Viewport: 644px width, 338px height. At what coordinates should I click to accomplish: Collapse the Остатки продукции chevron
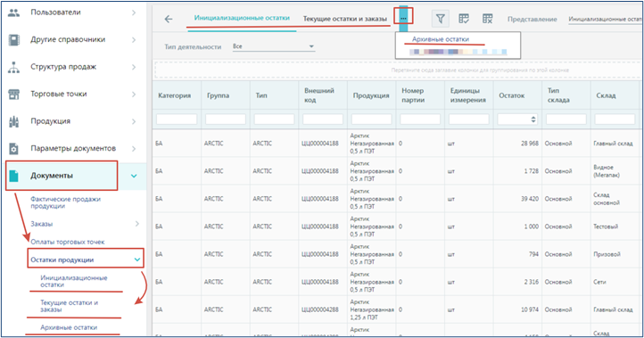(137, 260)
